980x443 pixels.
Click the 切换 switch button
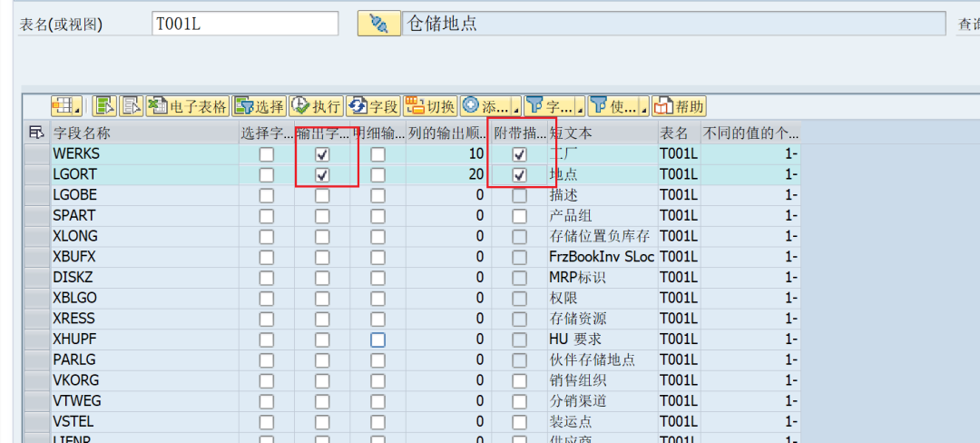tap(431, 106)
